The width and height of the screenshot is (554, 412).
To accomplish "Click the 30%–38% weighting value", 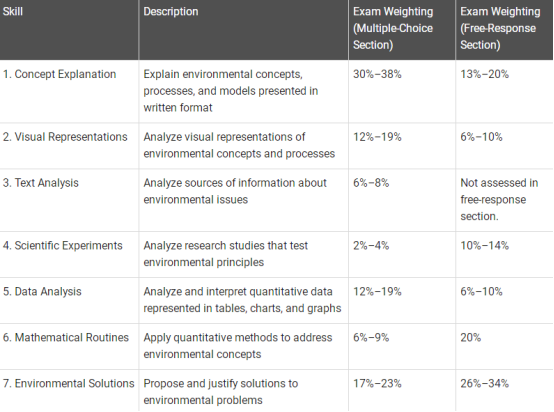I will (377, 74).
